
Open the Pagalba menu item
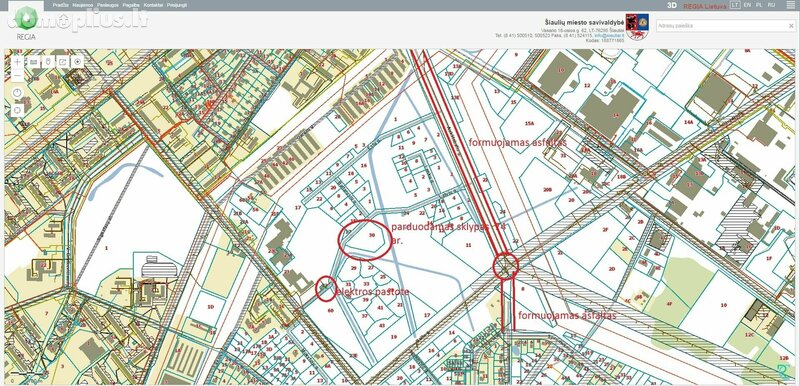coord(131,5)
